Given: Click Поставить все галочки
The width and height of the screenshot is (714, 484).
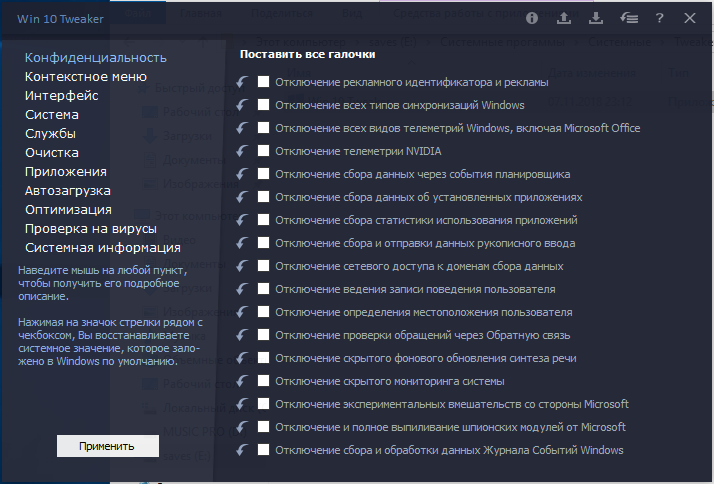Looking at the screenshot, I should point(307,54).
